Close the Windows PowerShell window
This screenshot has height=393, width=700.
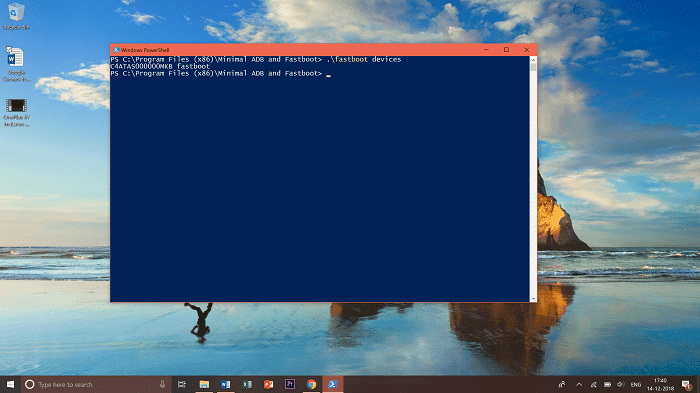coord(527,50)
